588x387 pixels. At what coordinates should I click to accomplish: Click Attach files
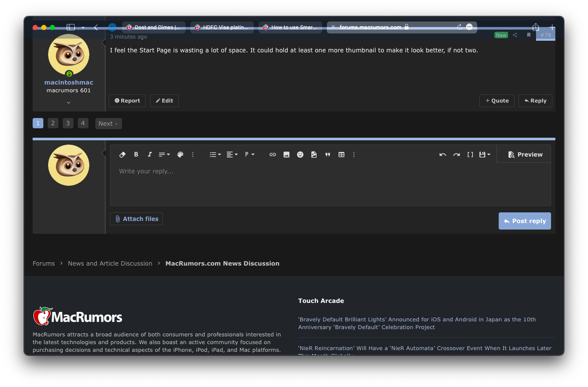136,219
